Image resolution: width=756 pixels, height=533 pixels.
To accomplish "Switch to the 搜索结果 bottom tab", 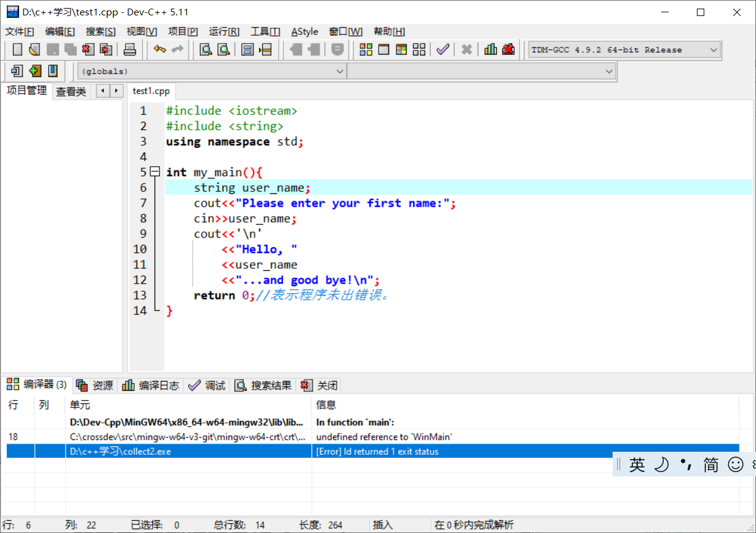I will tap(263, 386).
